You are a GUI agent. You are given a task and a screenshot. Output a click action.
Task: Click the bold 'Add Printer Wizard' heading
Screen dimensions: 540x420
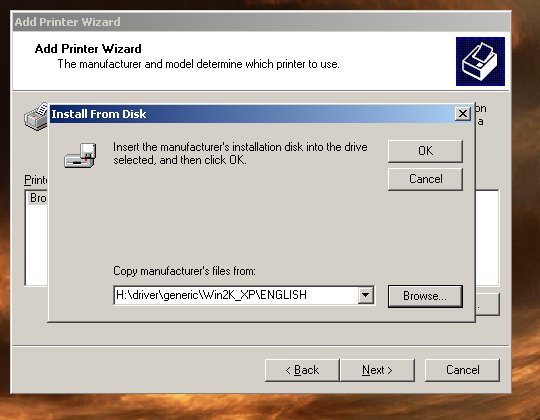coord(88,49)
